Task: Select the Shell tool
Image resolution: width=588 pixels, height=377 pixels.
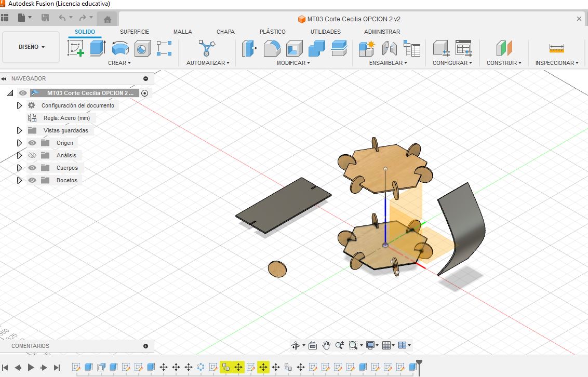Action: coord(295,48)
